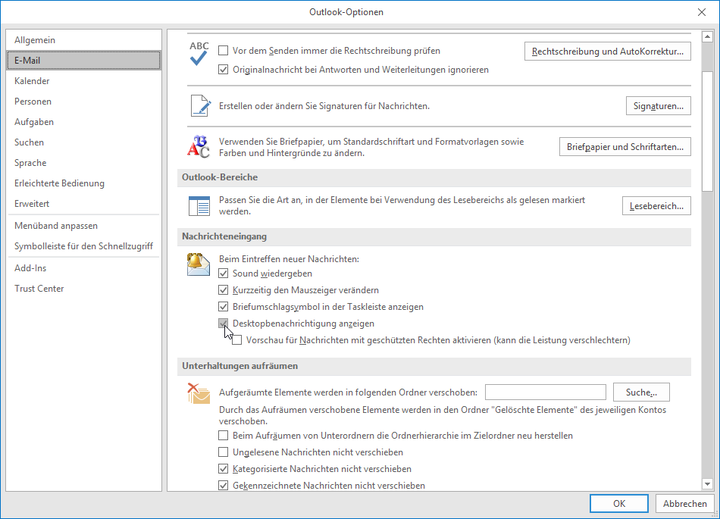Go to the Personen category
The height and width of the screenshot is (519, 720).
click(84, 102)
